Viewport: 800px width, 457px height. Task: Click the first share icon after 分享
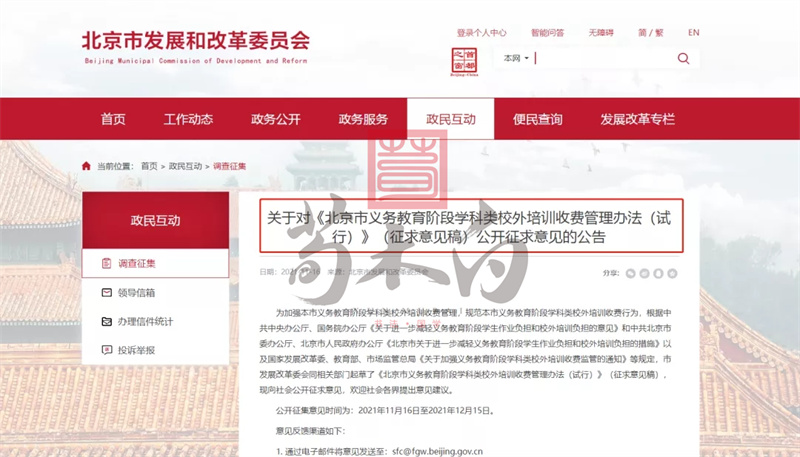[631, 273]
